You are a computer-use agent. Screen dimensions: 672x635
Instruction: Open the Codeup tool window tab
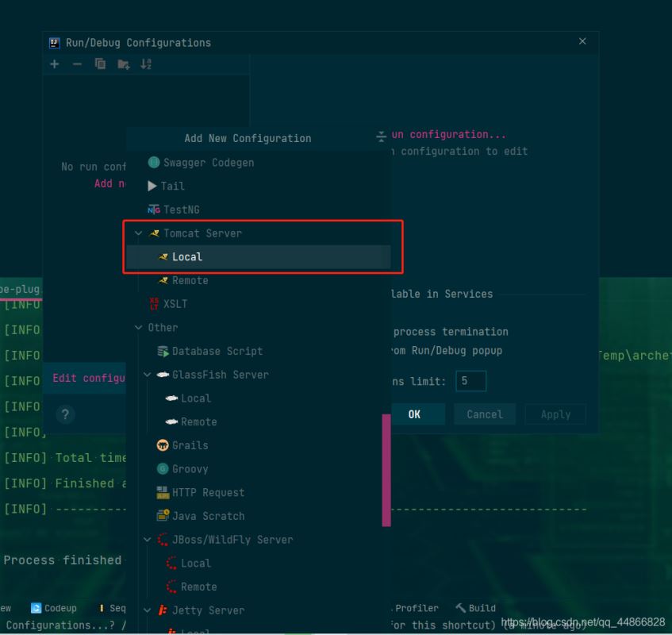[x=54, y=608]
